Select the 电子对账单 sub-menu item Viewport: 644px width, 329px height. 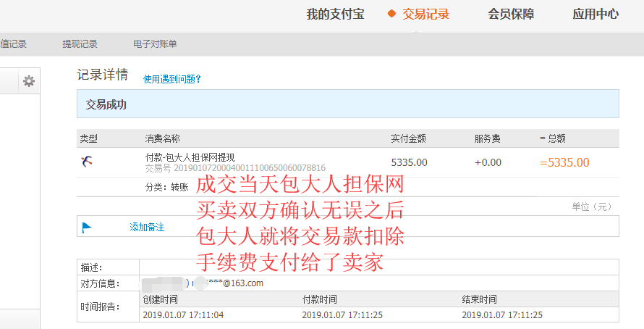point(155,44)
